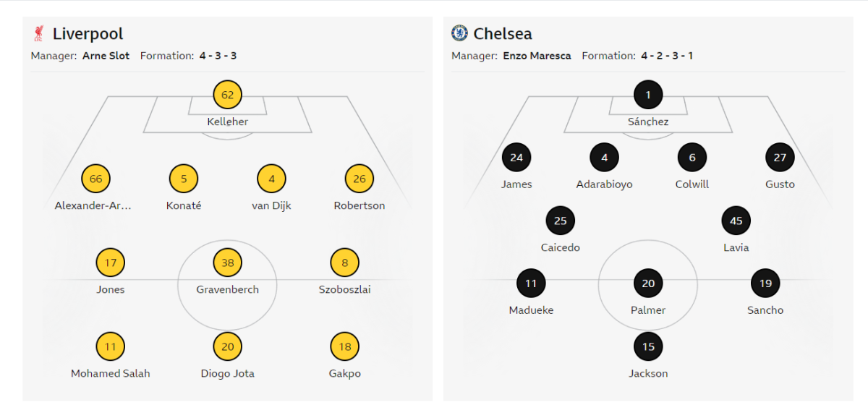This screenshot has width=868, height=405.
Task: Select Kelleher's number 62 goalkeeper badge
Action: [x=228, y=95]
